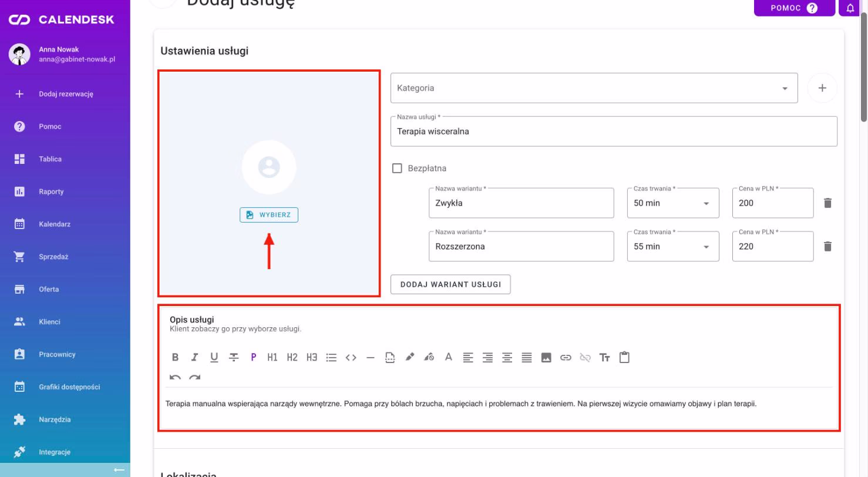This screenshot has width=868, height=477.
Task: Center the description text
Action: (x=507, y=357)
